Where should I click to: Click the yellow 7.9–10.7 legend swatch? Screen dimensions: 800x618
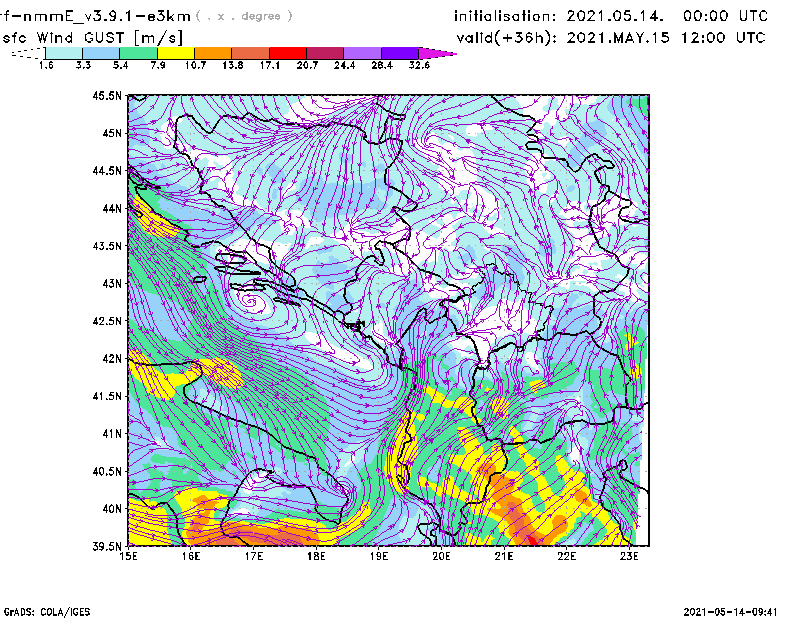click(176, 53)
